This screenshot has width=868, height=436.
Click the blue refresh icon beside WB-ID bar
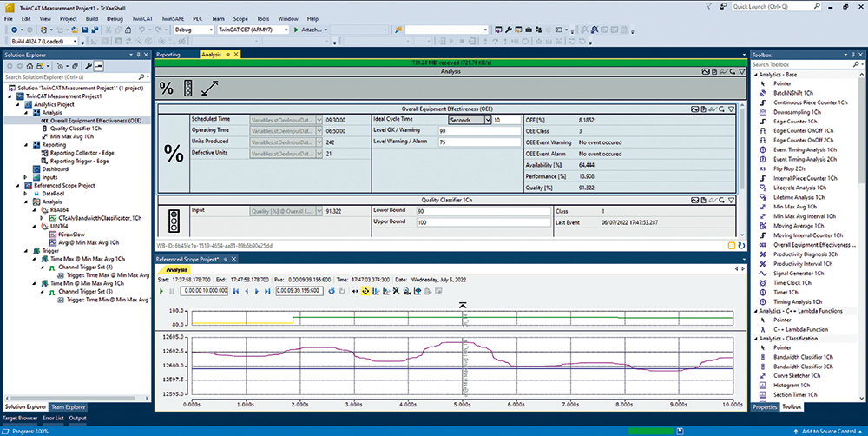tap(741, 246)
